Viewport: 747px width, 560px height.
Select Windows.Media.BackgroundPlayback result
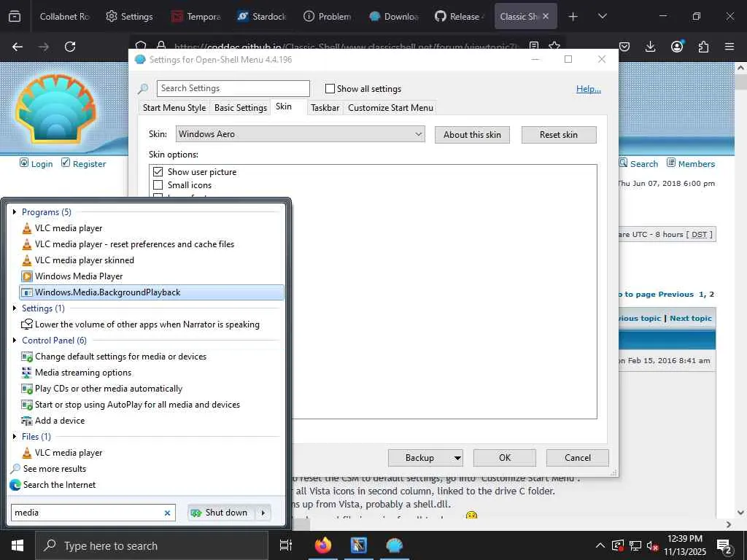tap(152, 292)
